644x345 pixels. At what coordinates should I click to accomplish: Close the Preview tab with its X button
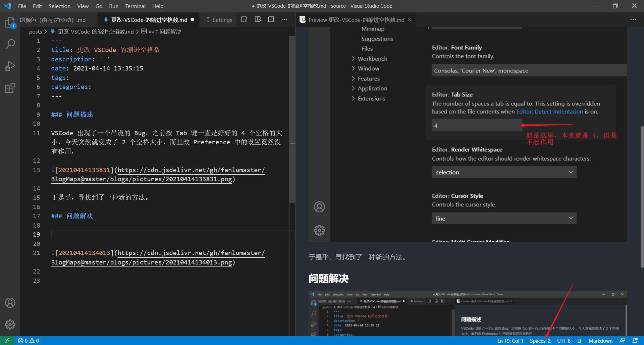pyautogui.click(x=410, y=19)
